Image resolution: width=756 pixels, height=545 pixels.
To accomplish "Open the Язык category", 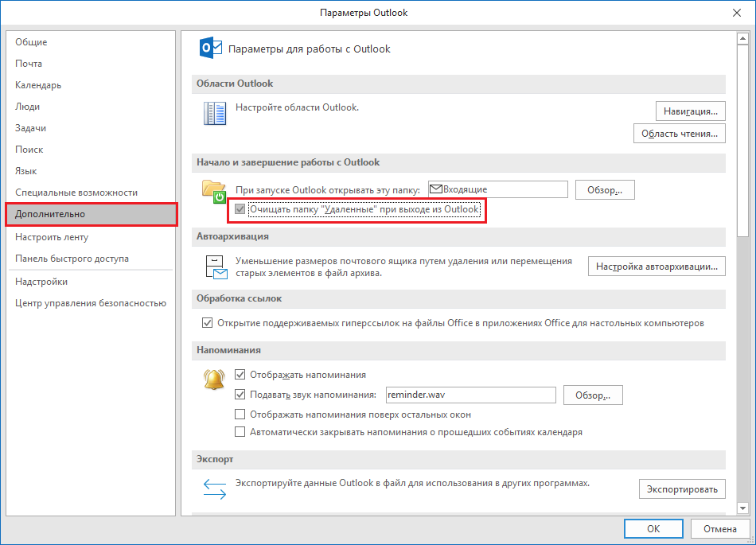I will [x=91, y=171].
